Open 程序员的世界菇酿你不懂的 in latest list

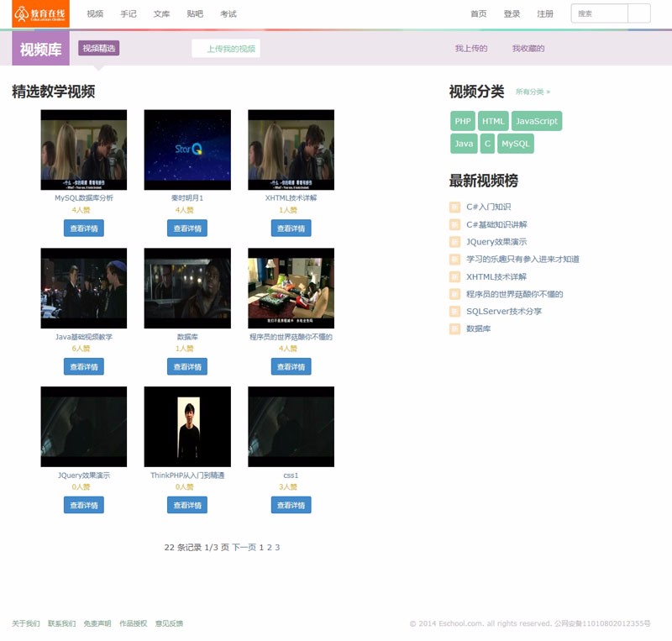coord(515,294)
